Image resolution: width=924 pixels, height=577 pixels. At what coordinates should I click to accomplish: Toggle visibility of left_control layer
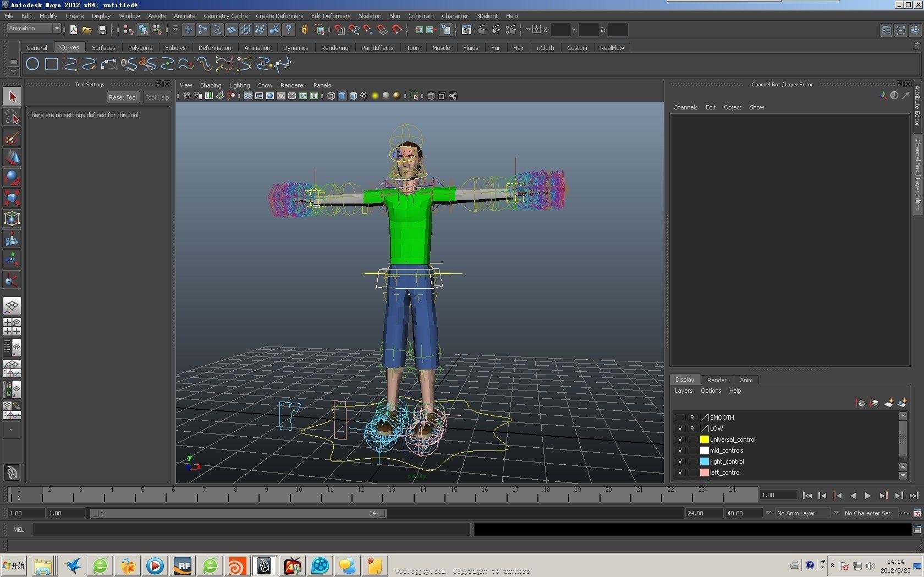tap(680, 472)
